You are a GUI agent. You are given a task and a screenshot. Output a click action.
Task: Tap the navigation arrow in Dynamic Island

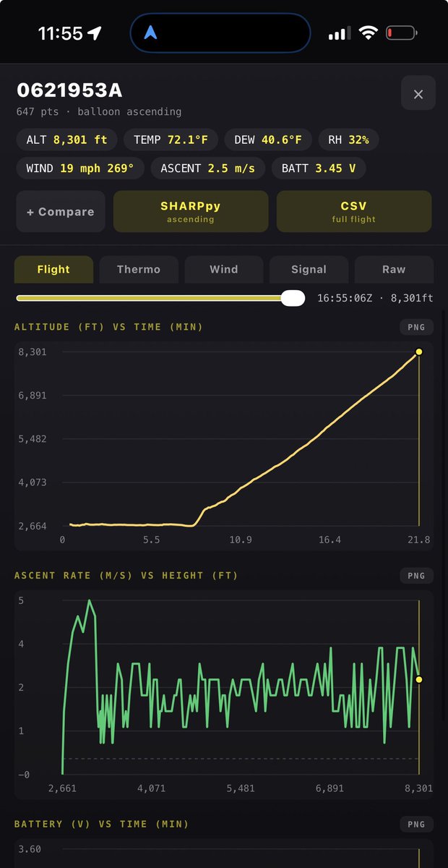click(x=150, y=33)
